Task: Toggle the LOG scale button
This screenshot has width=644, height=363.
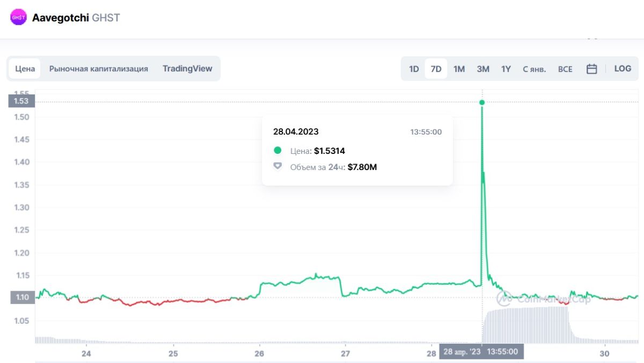Action: pos(623,69)
